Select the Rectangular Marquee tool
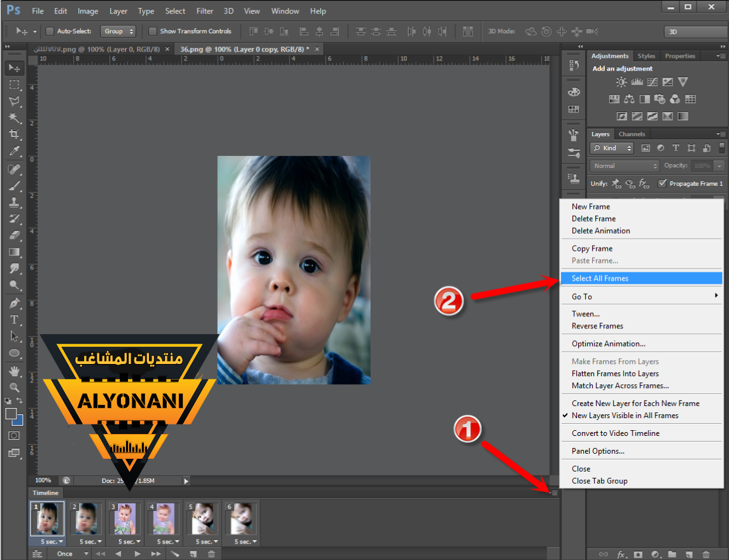The image size is (729, 560). tap(14, 84)
